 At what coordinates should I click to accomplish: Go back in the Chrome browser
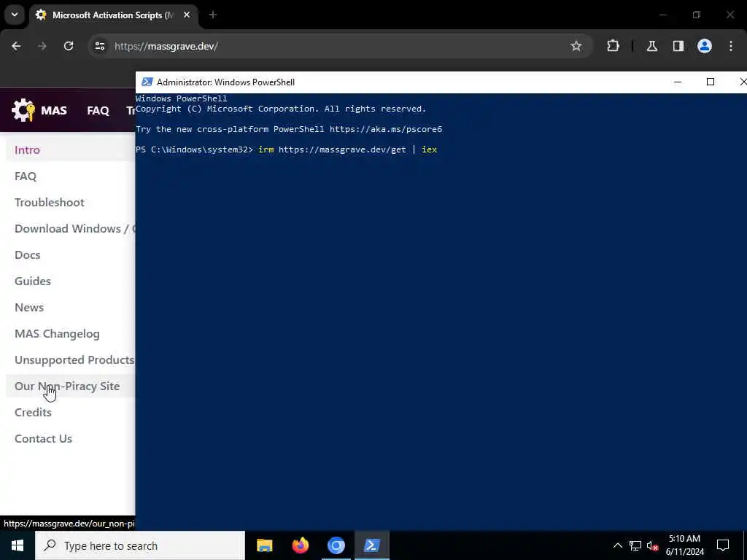tap(16, 46)
